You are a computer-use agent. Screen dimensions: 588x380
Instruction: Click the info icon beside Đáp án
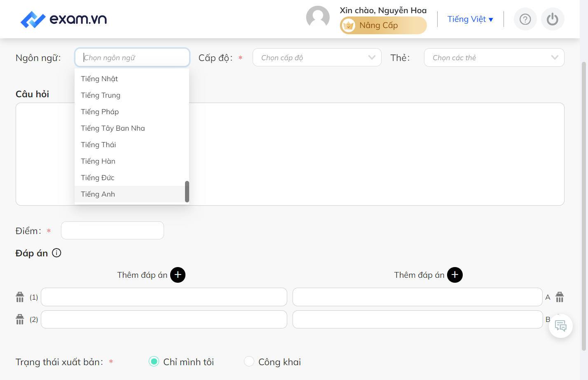57,253
